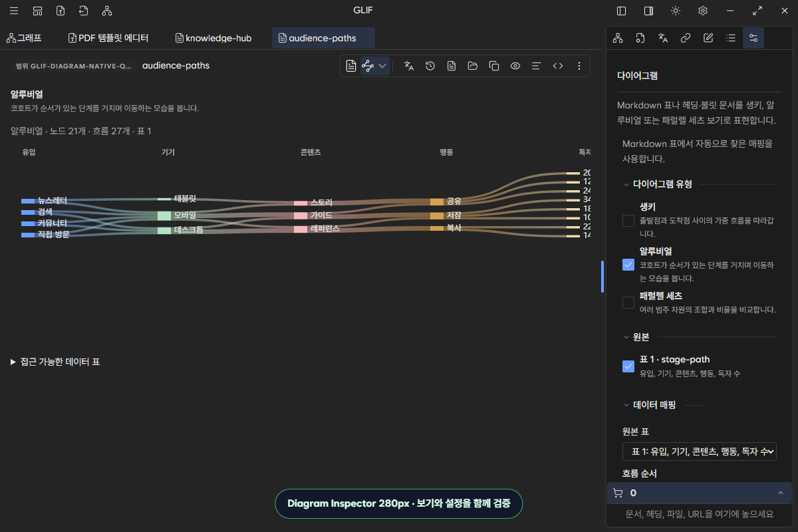Screen dimensions: 798x532
Task: Select the audience-paths tab
Action: pyautogui.click(x=323, y=38)
